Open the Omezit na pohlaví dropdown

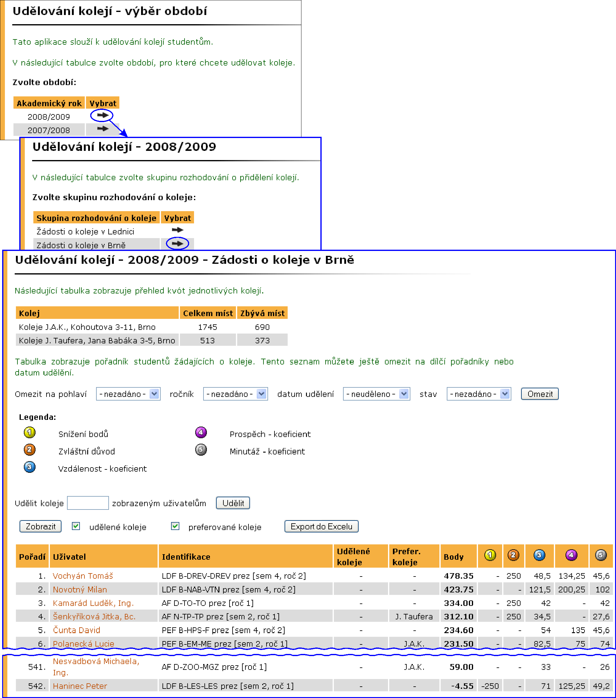tap(128, 394)
